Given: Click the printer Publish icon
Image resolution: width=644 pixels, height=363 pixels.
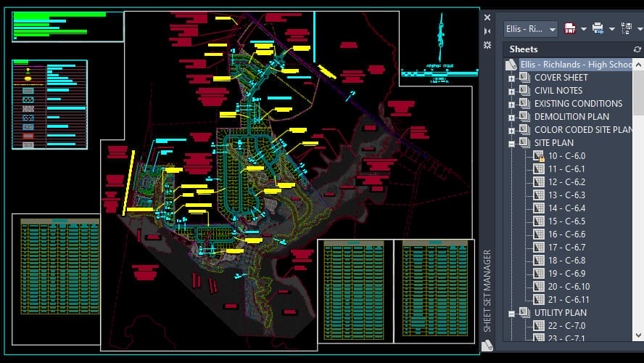Looking at the screenshot, I should coord(598,28).
